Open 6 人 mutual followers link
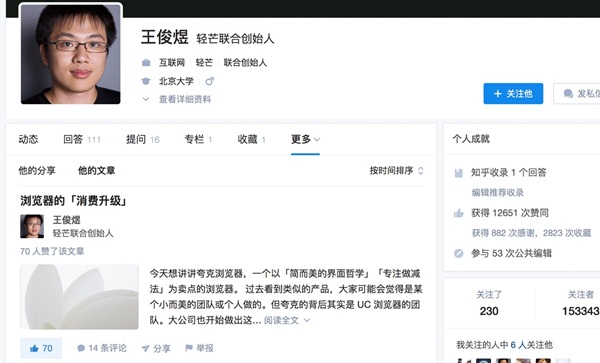 pyautogui.click(x=518, y=345)
